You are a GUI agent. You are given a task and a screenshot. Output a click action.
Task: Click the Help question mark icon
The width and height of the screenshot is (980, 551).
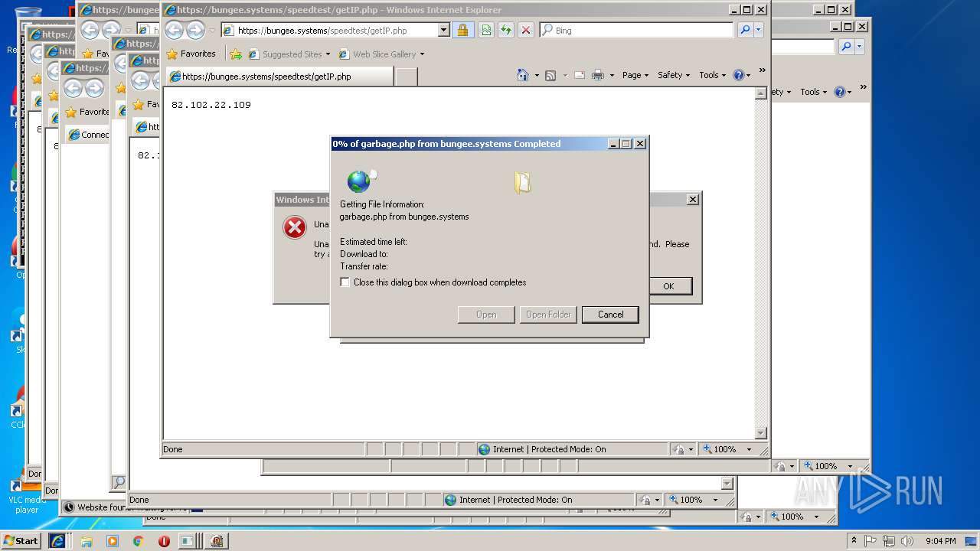[x=738, y=75]
